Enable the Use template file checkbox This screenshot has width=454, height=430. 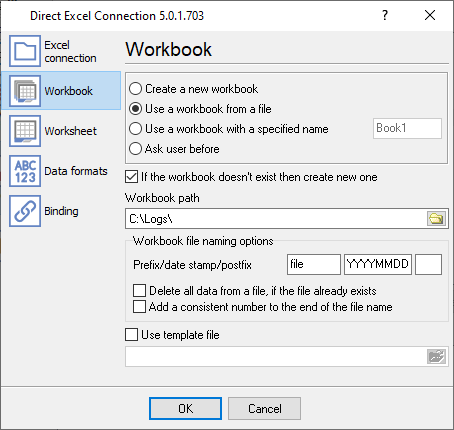point(131,335)
